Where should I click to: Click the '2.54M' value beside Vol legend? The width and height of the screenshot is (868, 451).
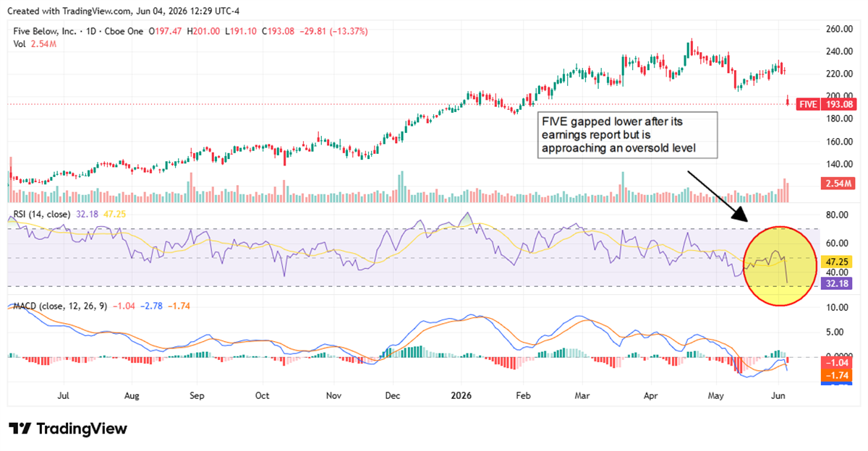tap(43, 44)
